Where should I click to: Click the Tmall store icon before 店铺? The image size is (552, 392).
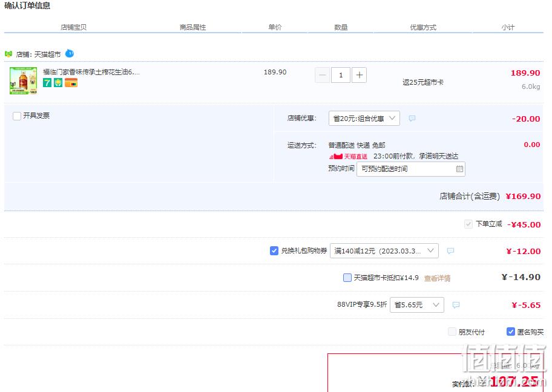tap(8, 54)
